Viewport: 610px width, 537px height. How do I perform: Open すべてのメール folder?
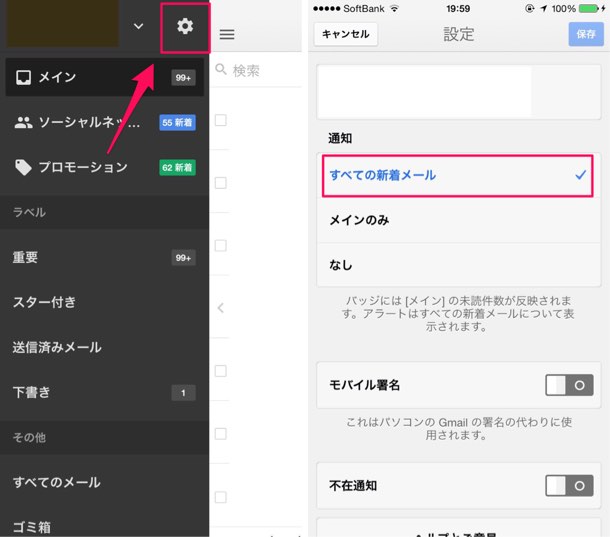click(x=105, y=483)
